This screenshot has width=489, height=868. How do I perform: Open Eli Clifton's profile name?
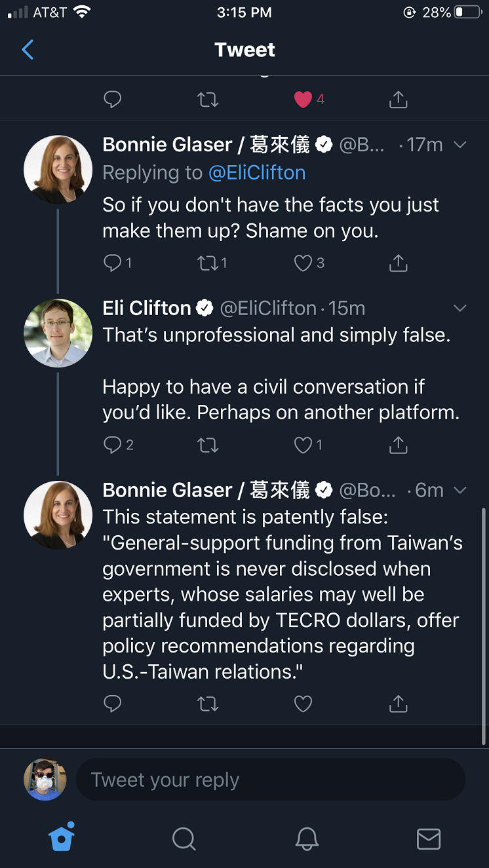(147, 308)
